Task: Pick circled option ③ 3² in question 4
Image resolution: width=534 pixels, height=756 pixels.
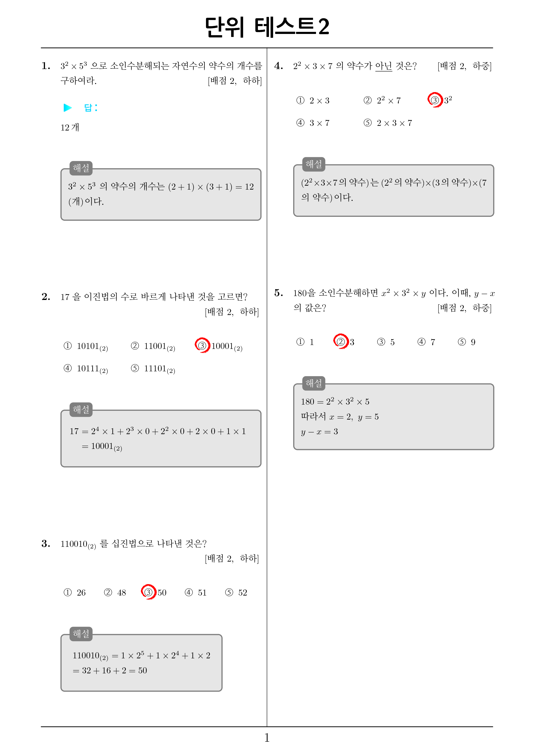Action: pos(440,100)
